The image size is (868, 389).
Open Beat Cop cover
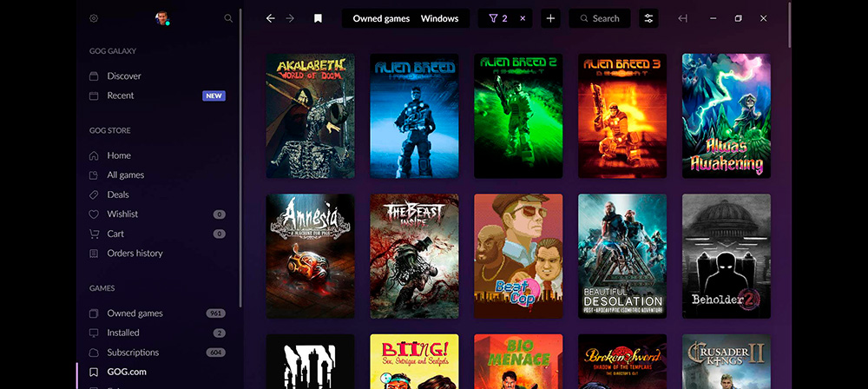(519, 256)
